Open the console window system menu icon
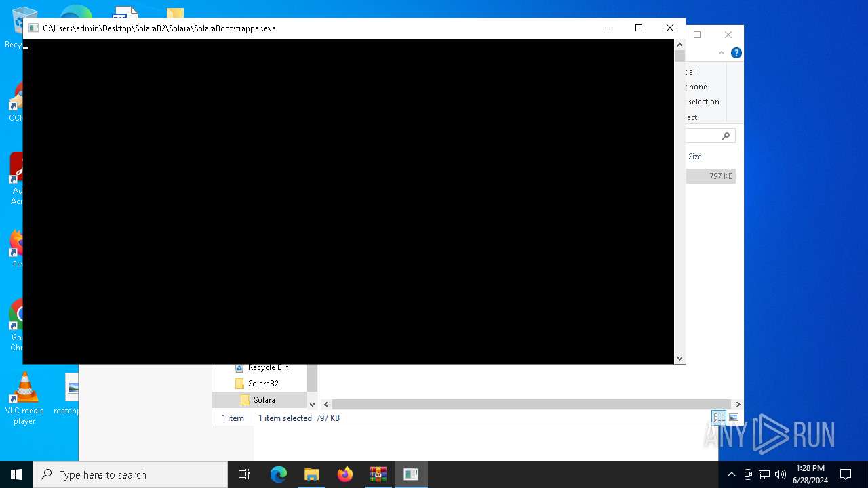The height and width of the screenshot is (488, 868). click(33, 28)
